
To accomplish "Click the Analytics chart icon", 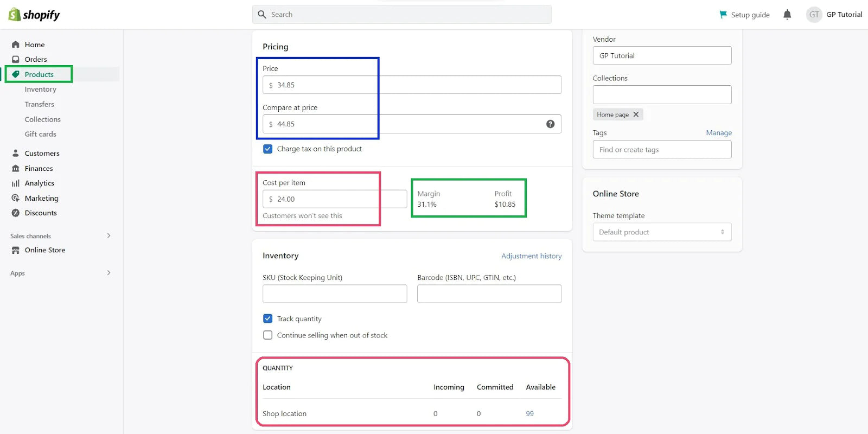I will (x=16, y=183).
